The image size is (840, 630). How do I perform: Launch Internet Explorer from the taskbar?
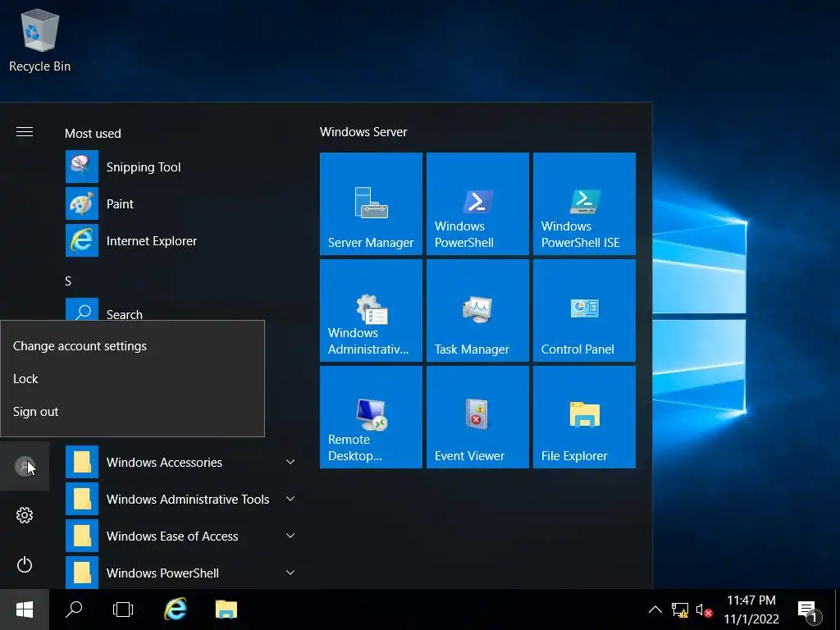click(176, 609)
